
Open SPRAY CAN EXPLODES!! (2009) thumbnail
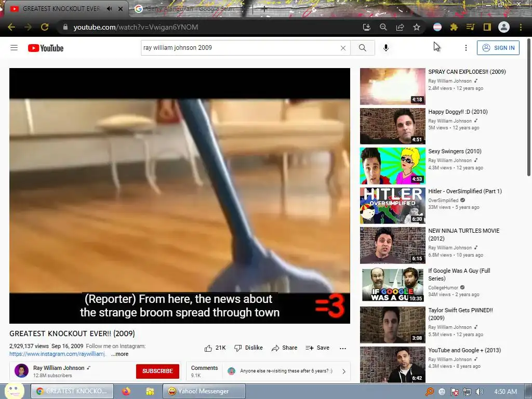coord(393,86)
